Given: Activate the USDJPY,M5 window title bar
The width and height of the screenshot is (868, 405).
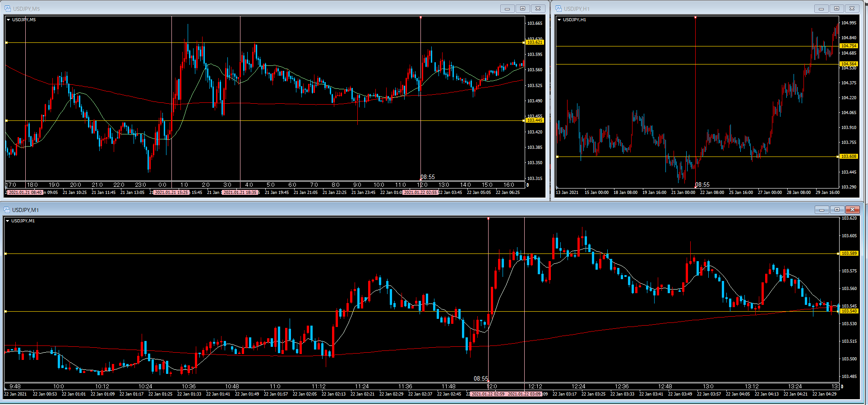Looking at the screenshot, I should pyautogui.click(x=226, y=9).
